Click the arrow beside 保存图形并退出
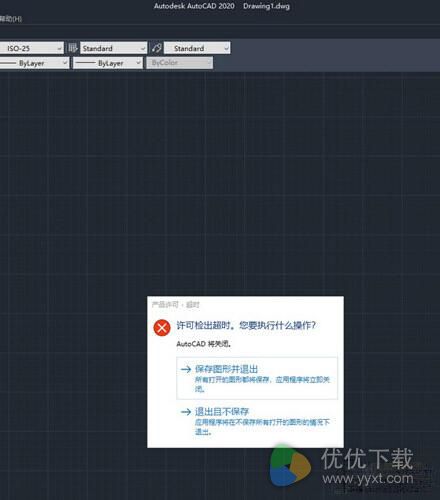The width and height of the screenshot is (440, 500). [186, 369]
